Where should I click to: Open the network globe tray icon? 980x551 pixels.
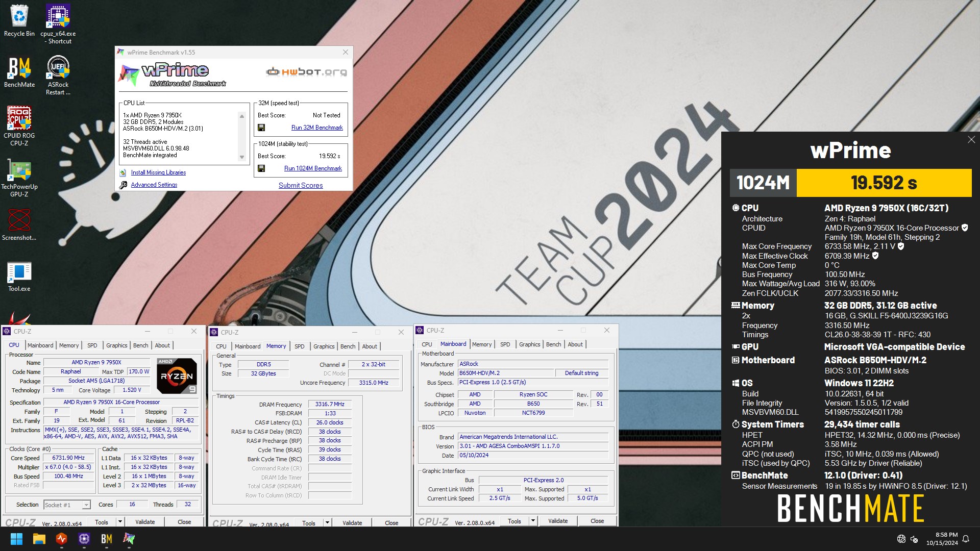pos(901,539)
